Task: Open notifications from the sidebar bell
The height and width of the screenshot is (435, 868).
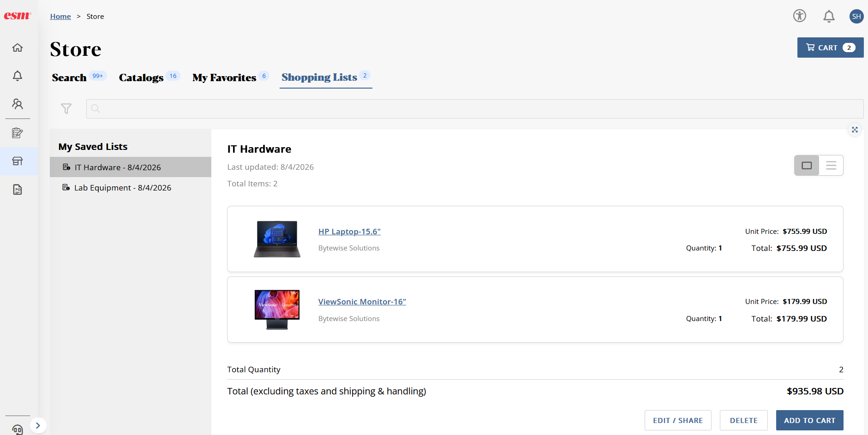Action: pos(18,76)
